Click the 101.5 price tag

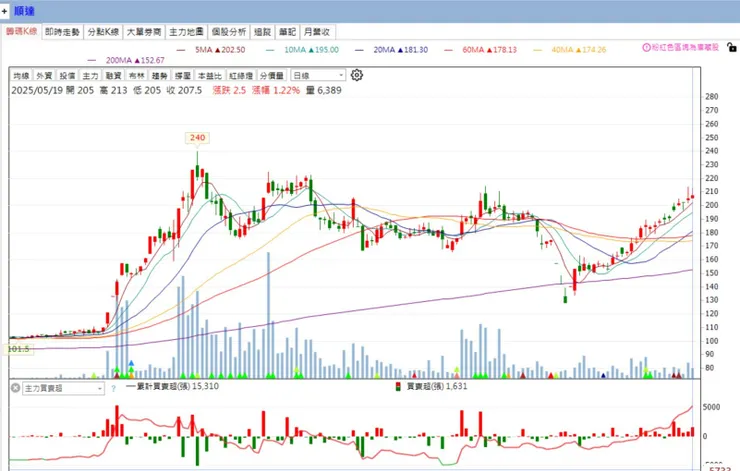19,349
